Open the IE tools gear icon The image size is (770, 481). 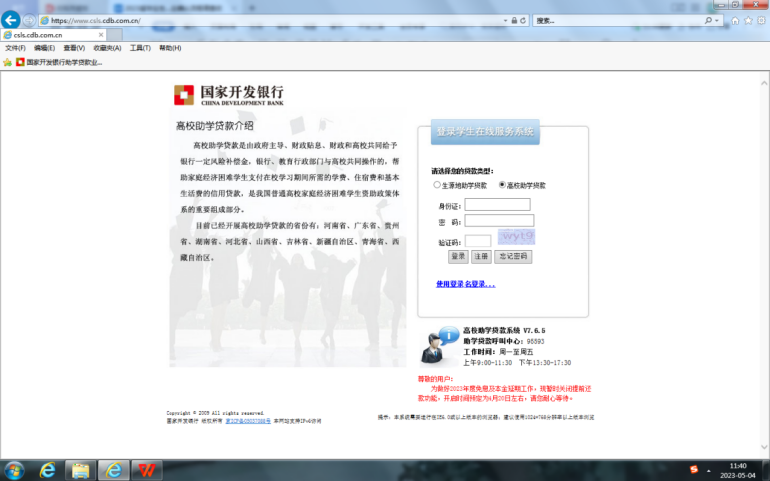point(760,20)
